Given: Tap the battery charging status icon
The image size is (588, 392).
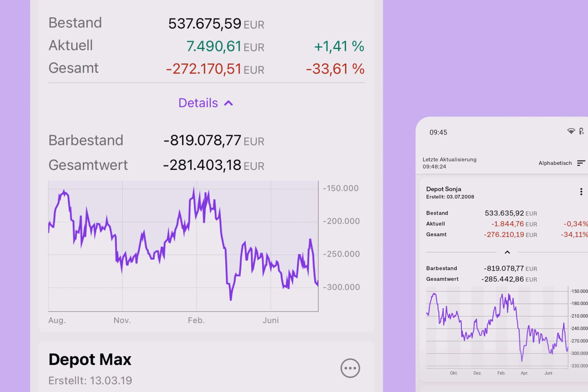Looking at the screenshot, I should click(581, 131).
